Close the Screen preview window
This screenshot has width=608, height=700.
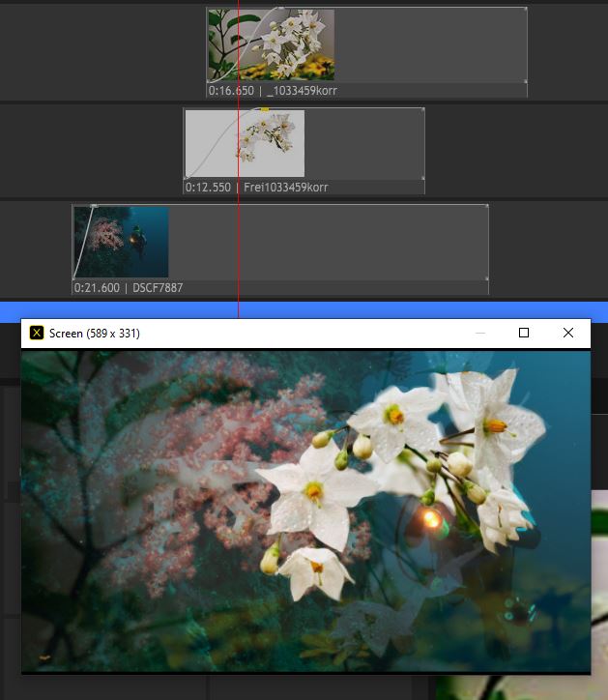click(568, 333)
